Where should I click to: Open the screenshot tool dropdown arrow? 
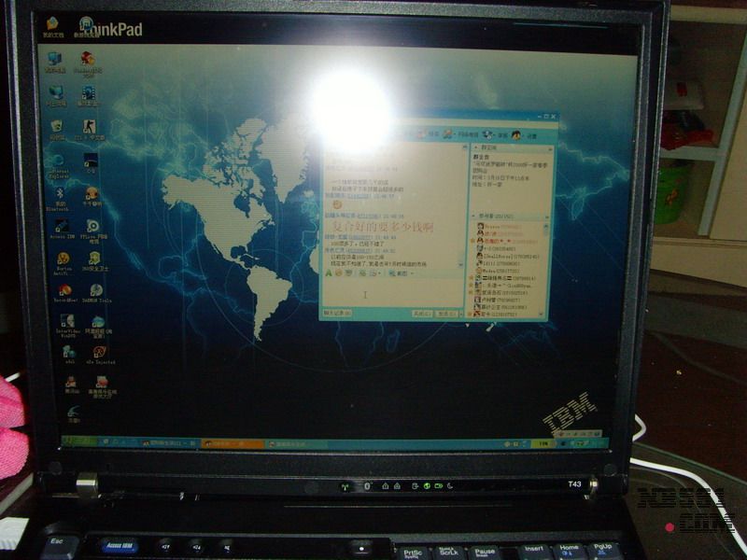(412, 273)
